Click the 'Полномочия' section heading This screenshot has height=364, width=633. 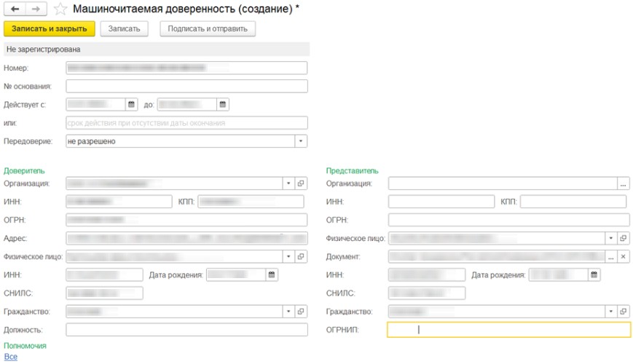pyautogui.click(x=25, y=346)
